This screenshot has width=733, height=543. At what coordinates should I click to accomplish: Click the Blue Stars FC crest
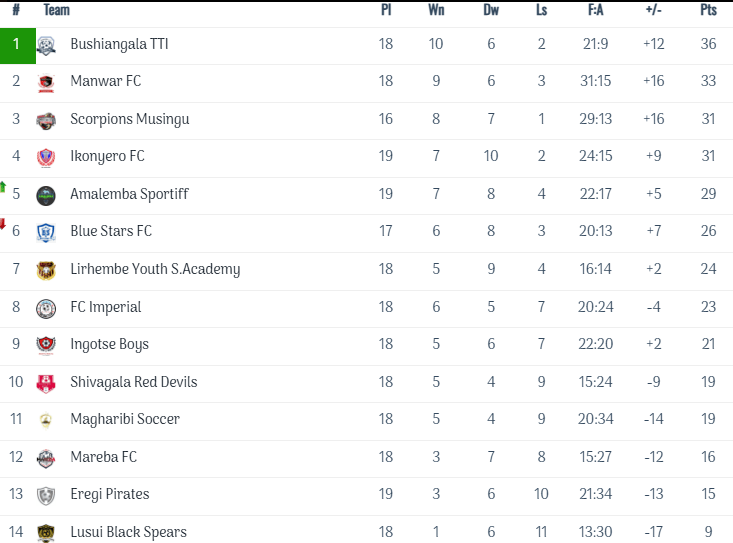coord(46,232)
